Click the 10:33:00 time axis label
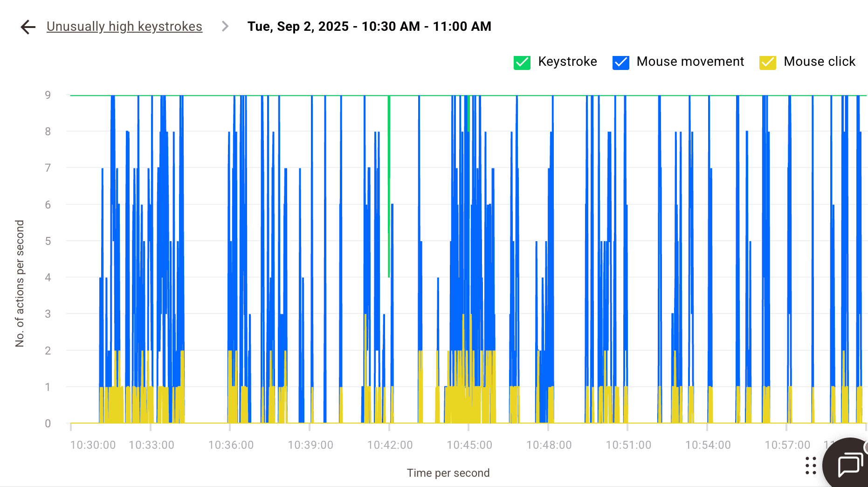Screen dimensions: 868x487 152,445
